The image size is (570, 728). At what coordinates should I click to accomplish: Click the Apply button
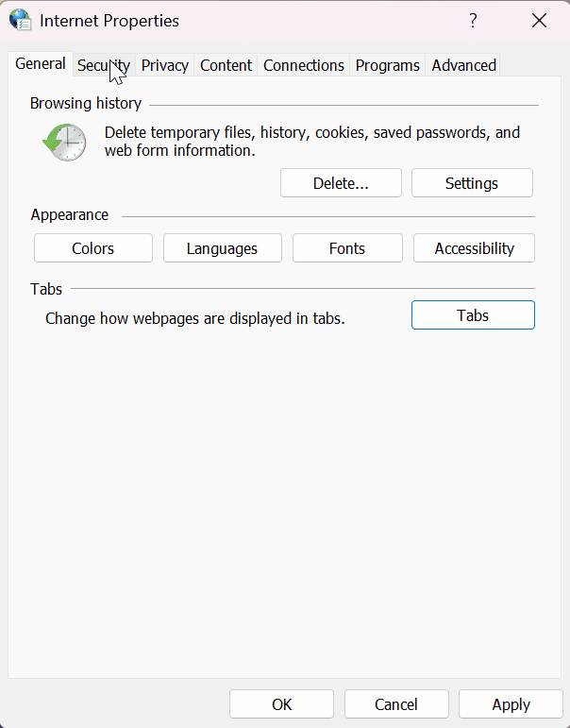point(511,704)
